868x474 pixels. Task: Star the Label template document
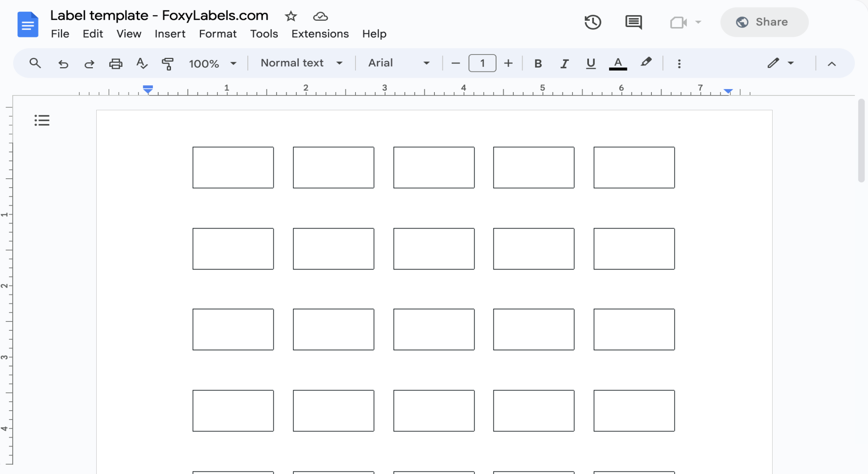(x=291, y=16)
